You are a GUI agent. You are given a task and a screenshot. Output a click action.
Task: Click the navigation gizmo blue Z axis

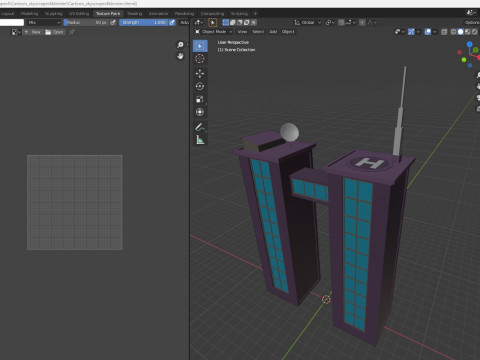coord(470,44)
